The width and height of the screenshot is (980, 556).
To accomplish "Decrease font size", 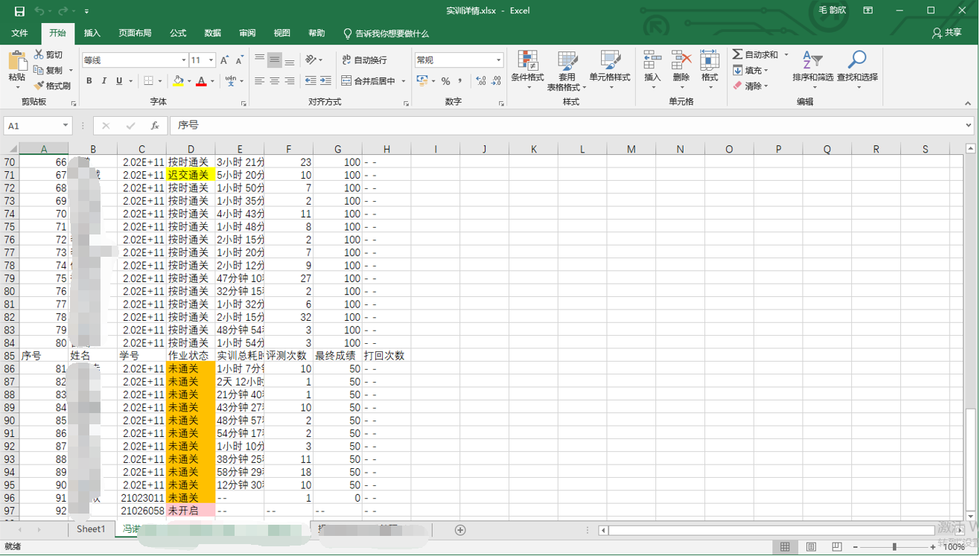I will pos(239,60).
